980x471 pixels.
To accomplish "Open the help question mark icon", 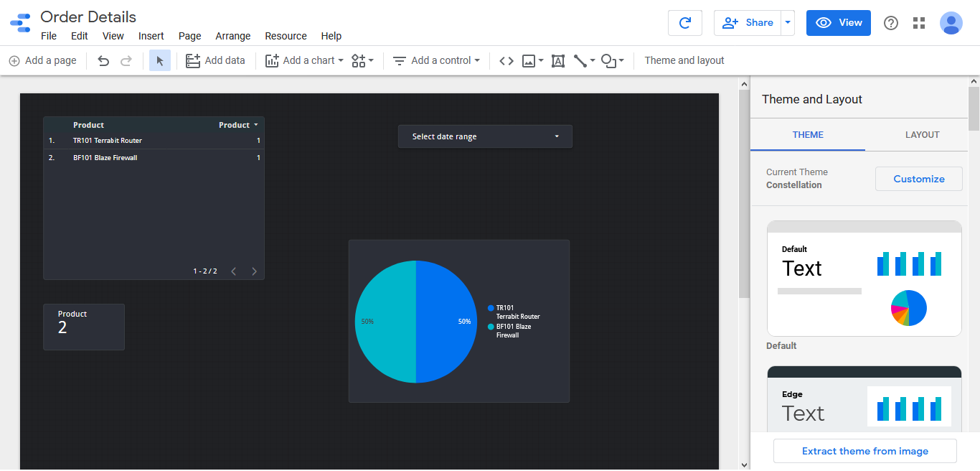I will tap(890, 23).
